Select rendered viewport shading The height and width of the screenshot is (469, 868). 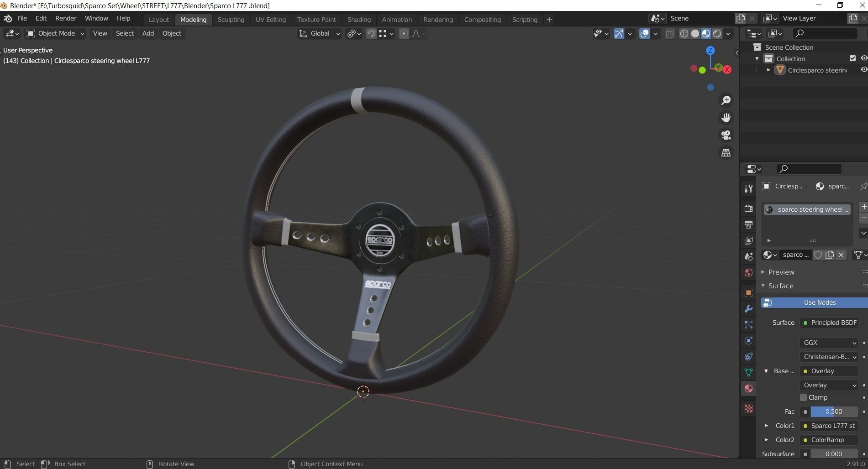(717, 33)
